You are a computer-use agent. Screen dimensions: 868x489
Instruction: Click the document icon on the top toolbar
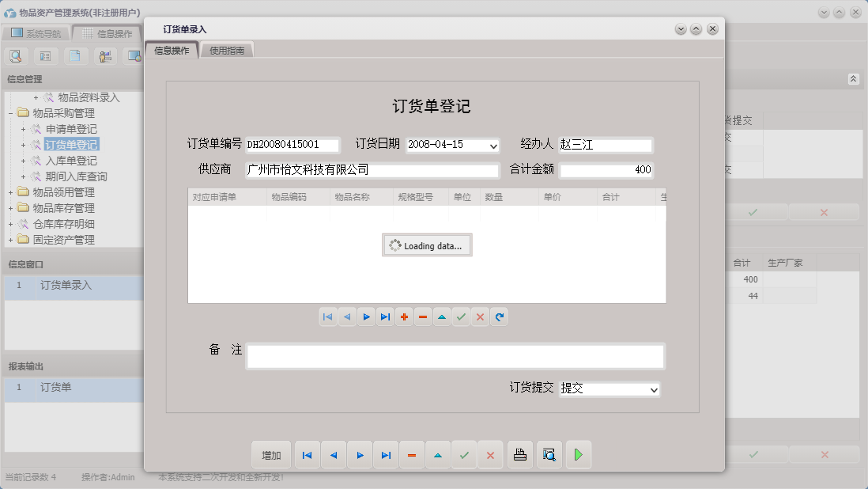pos(75,56)
